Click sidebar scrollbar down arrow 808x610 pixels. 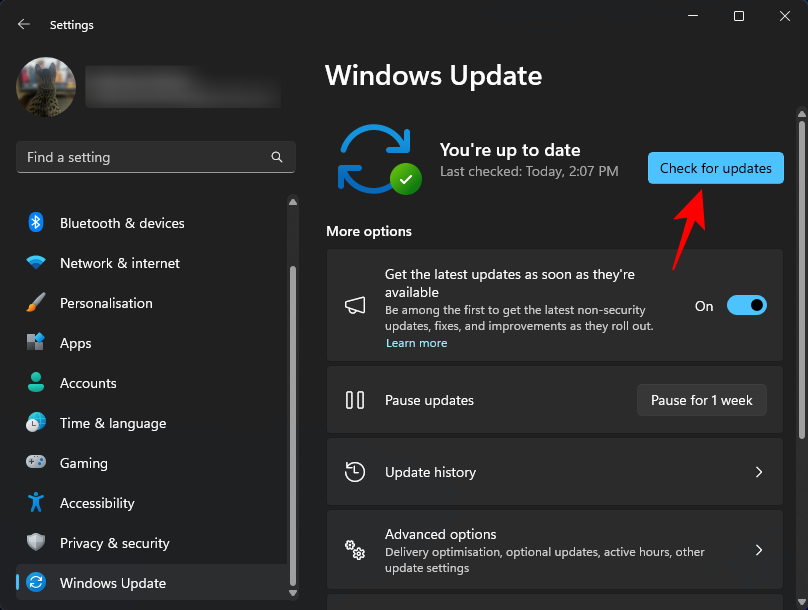[x=293, y=593]
